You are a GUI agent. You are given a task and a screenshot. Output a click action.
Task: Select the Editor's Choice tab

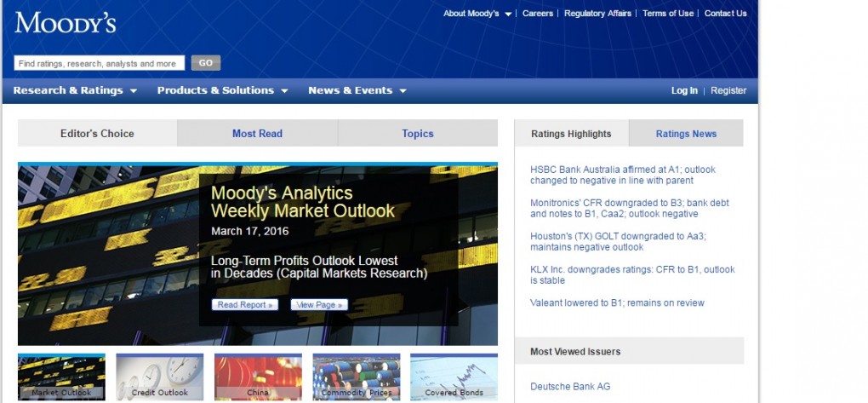(97, 133)
